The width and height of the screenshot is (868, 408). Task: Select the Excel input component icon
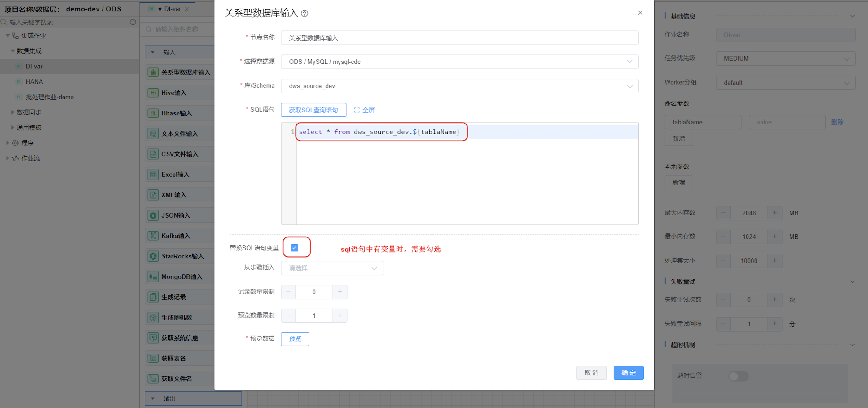tap(153, 174)
